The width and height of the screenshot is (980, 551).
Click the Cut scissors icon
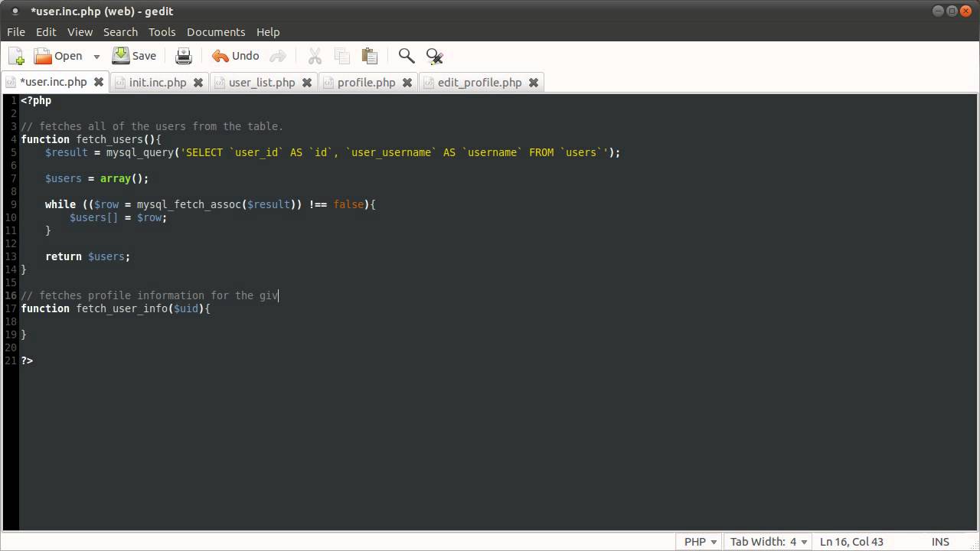[x=315, y=56]
